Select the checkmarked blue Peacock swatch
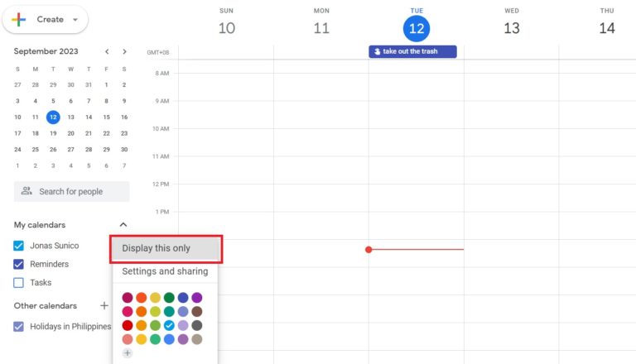Image resolution: width=636 pixels, height=364 pixels. click(169, 325)
